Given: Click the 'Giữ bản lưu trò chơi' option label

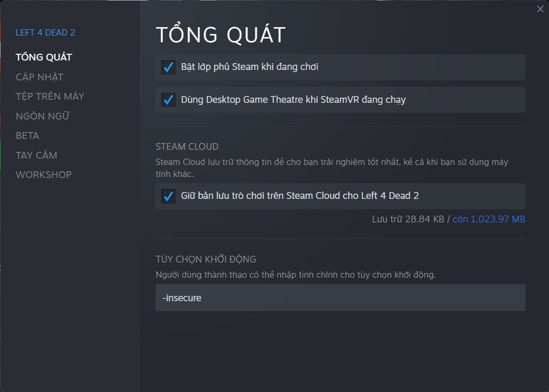Looking at the screenshot, I should (x=300, y=196).
